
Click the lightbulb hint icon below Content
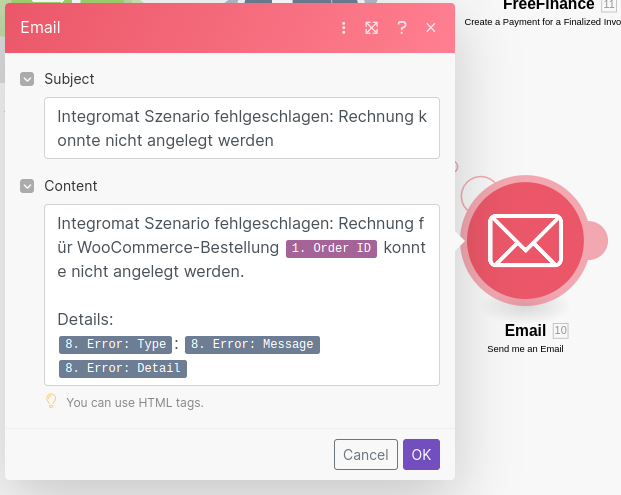(51, 402)
